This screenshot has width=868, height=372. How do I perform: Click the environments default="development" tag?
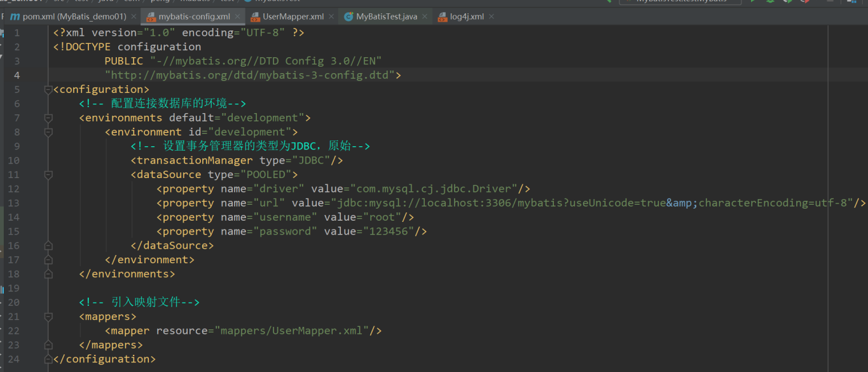[x=195, y=118]
